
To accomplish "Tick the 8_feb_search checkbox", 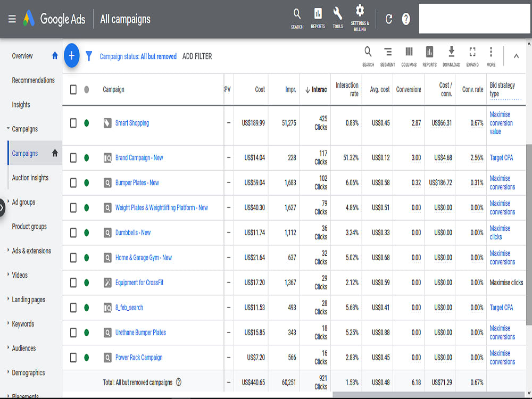I will tap(73, 307).
